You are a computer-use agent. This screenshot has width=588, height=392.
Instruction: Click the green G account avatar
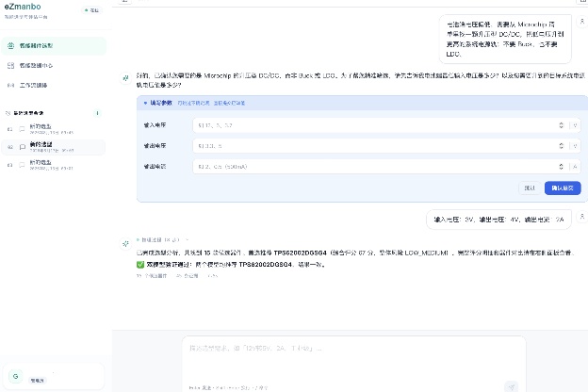16,376
